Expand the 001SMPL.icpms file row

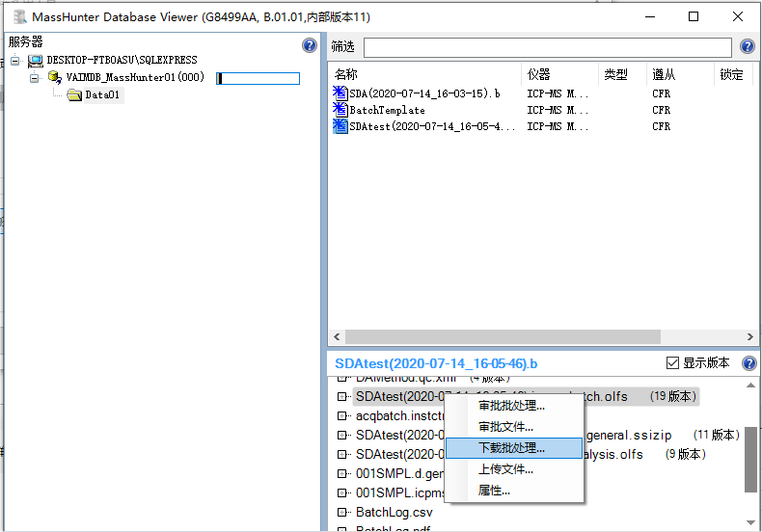[341, 493]
